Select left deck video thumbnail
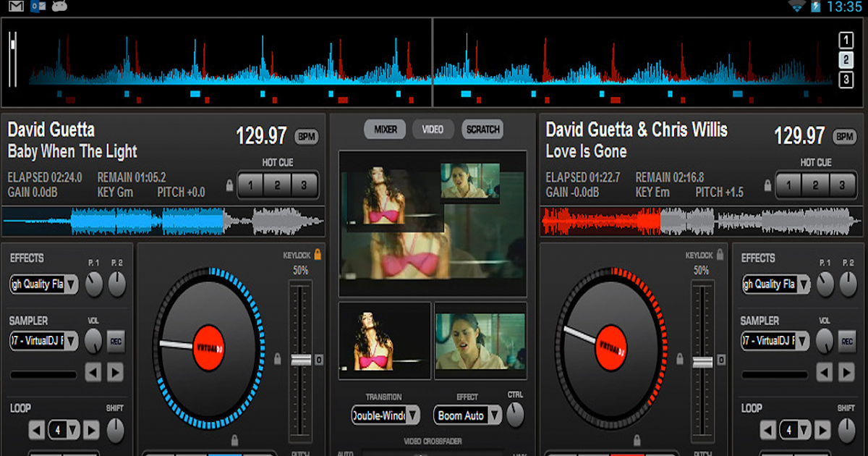Image resolution: width=868 pixels, height=456 pixels. [x=385, y=340]
